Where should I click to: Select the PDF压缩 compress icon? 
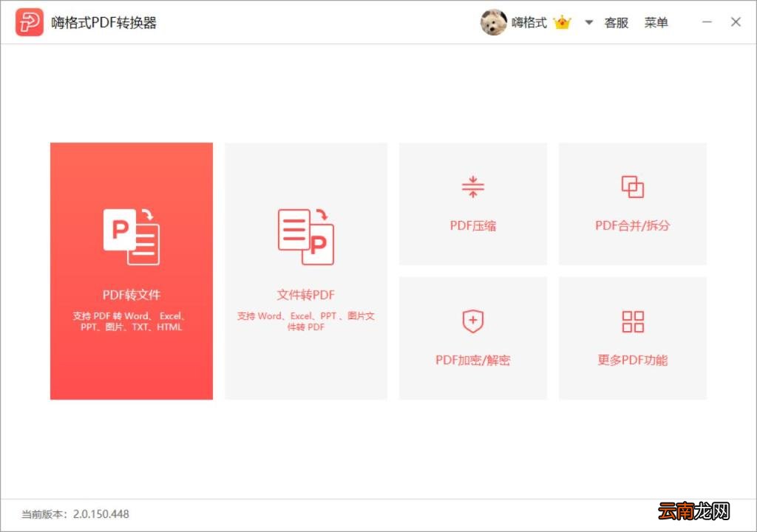point(472,187)
